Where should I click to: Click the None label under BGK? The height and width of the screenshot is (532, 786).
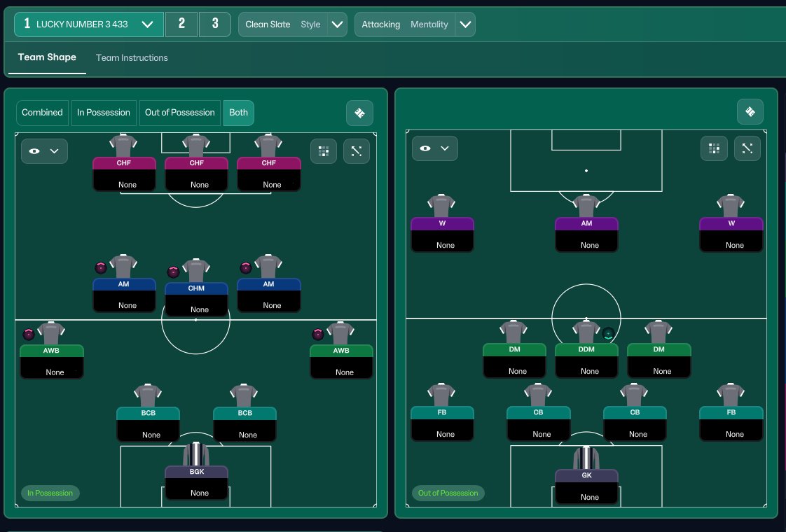[200, 493]
